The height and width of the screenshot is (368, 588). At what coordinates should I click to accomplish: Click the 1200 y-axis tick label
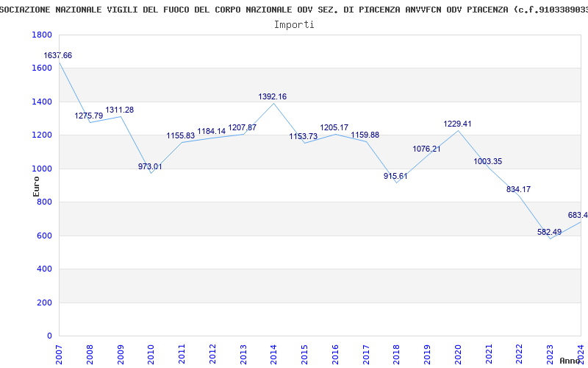click(x=42, y=135)
